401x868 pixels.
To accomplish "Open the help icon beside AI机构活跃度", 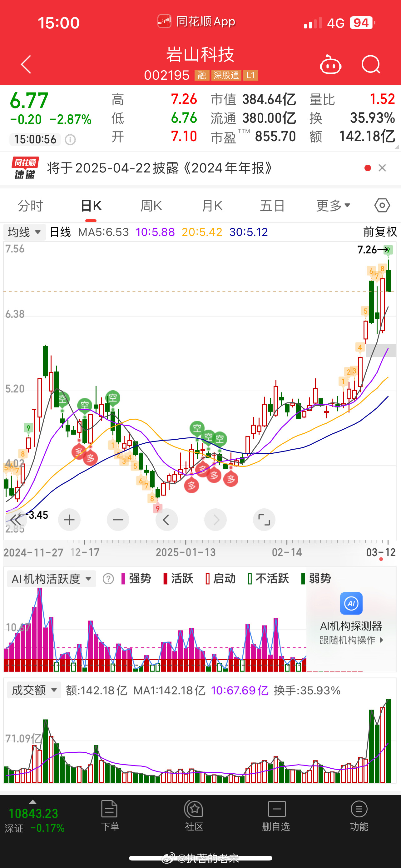I will pyautogui.click(x=108, y=579).
